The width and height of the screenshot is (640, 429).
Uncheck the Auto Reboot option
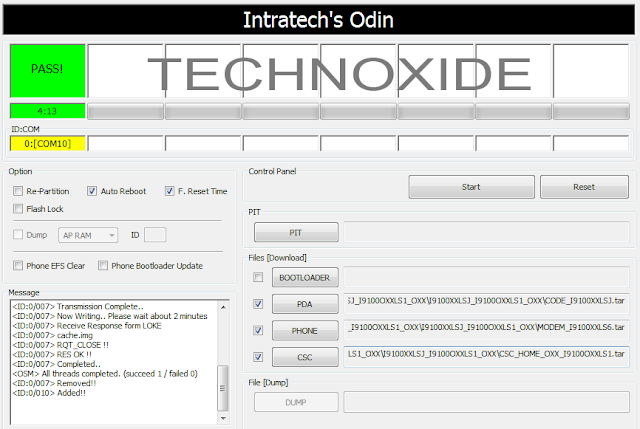pos(92,191)
